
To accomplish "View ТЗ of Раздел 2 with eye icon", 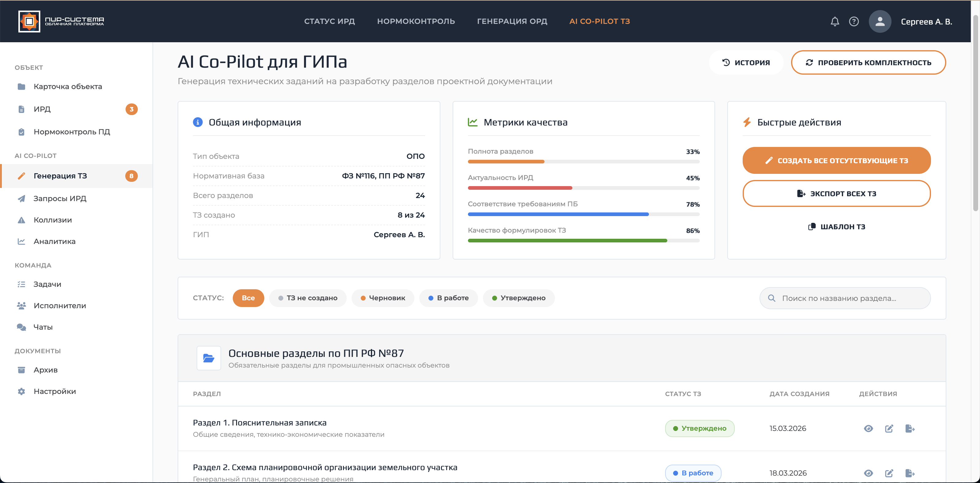I will (x=868, y=473).
